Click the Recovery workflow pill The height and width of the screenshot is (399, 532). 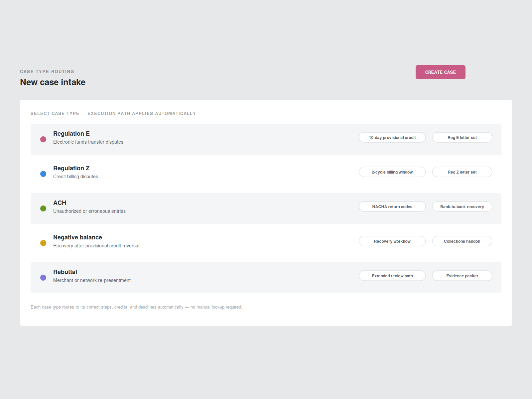pyautogui.click(x=392, y=241)
